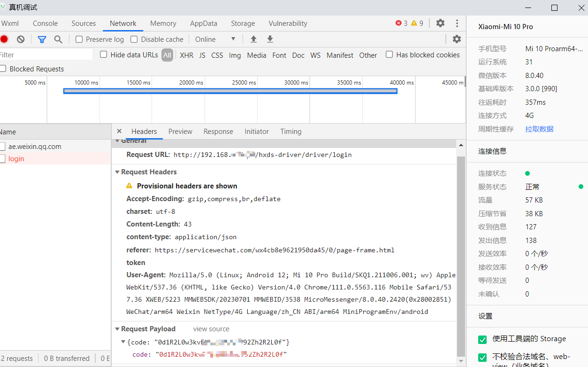Open Timing tab of request
The image size is (588, 367).
pyautogui.click(x=291, y=132)
